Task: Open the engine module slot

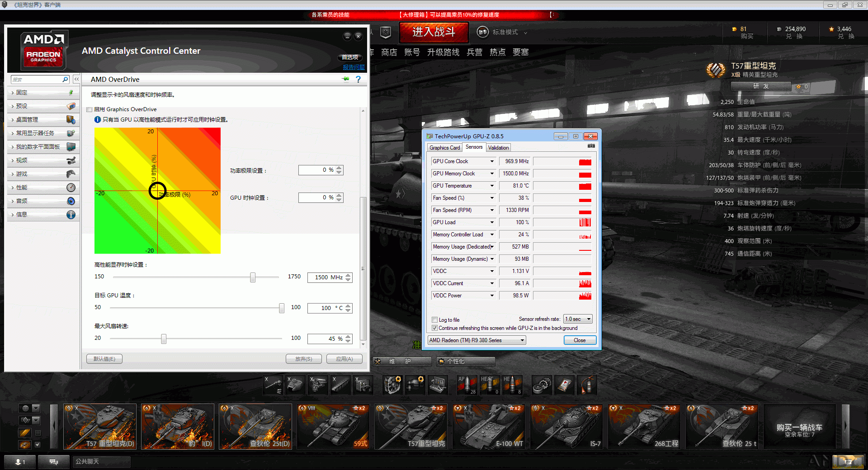Action: click(317, 385)
